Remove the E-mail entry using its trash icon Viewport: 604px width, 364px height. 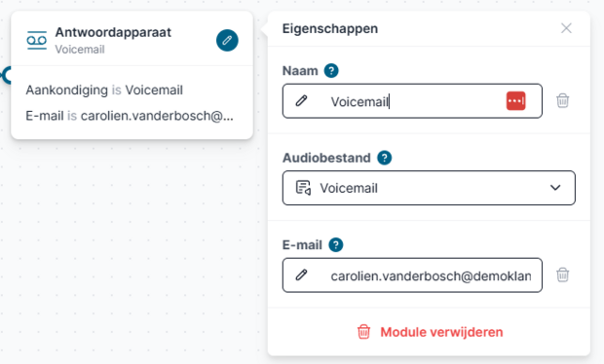pos(562,274)
